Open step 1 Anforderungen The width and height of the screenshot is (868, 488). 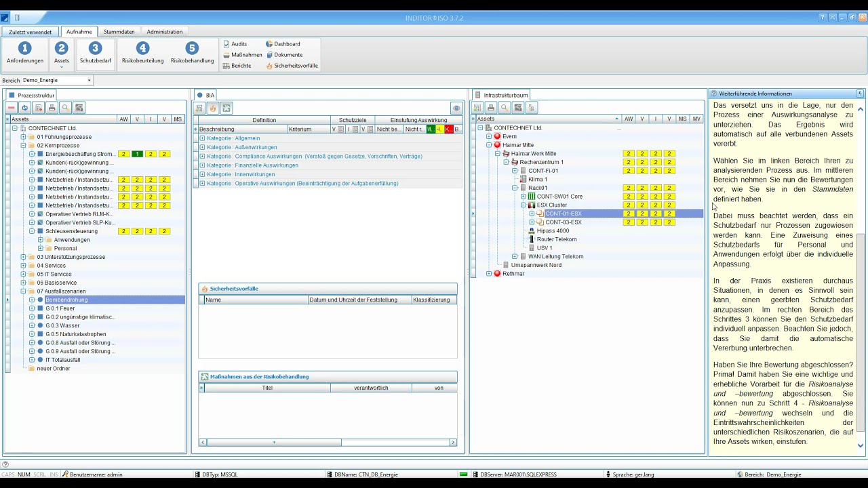point(25,53)
